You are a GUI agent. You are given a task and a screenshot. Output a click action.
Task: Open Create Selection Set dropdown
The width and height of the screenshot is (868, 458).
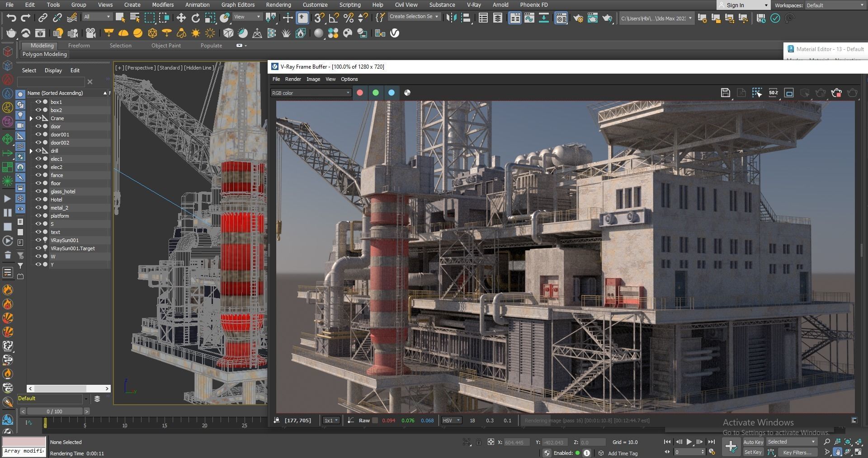click(414, 17)
